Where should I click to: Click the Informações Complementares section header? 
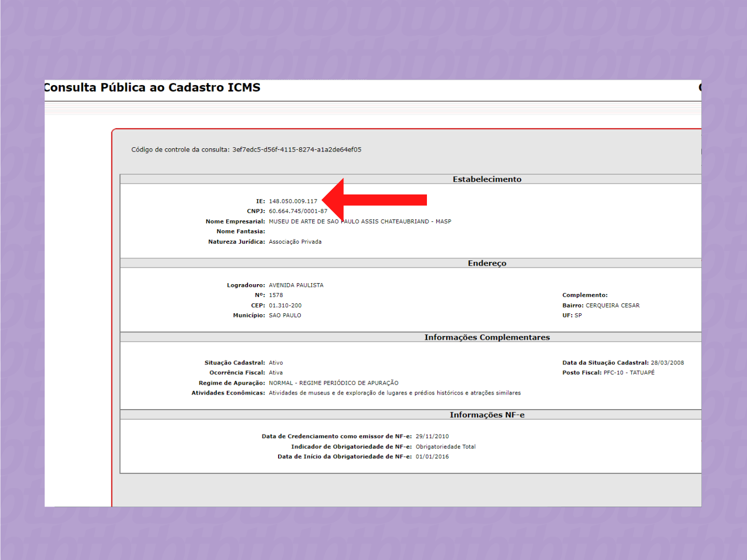(487, 338)
